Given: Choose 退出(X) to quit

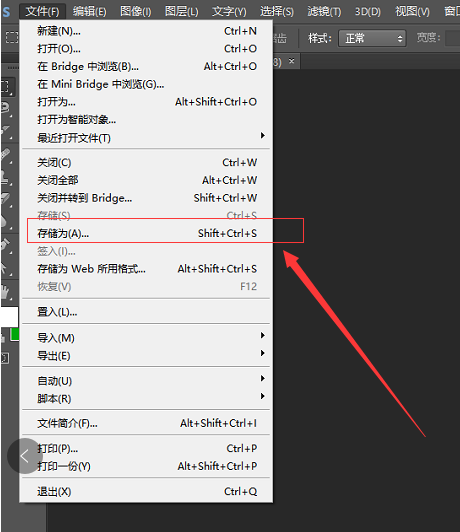Looking at the screenshot, I should click(146, 491).
